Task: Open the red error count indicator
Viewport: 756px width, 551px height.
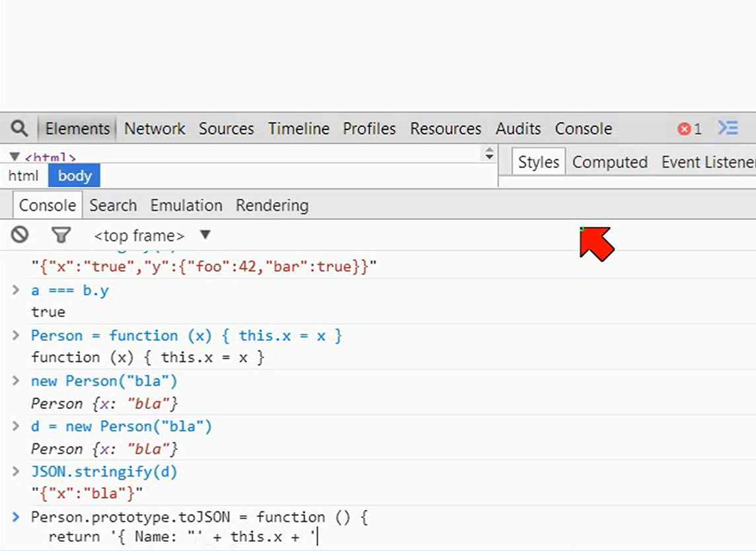Action: [689, 129]
